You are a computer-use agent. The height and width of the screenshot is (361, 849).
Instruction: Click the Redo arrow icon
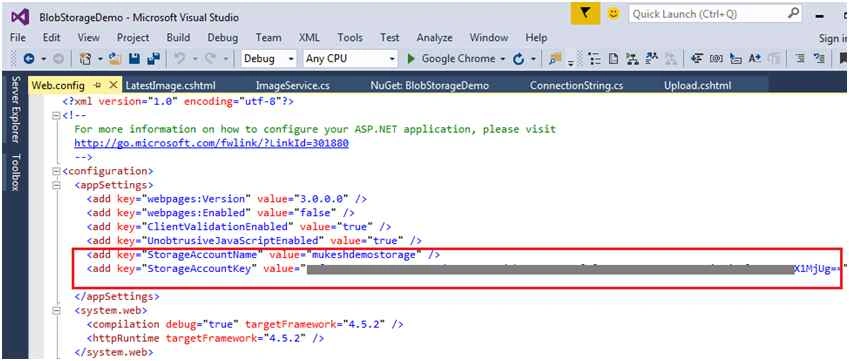click(211, 58)
